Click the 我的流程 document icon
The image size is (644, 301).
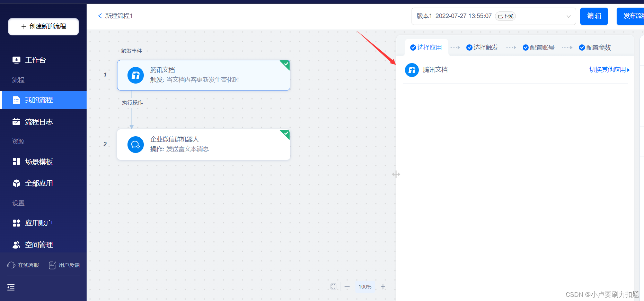coord(16,100)
